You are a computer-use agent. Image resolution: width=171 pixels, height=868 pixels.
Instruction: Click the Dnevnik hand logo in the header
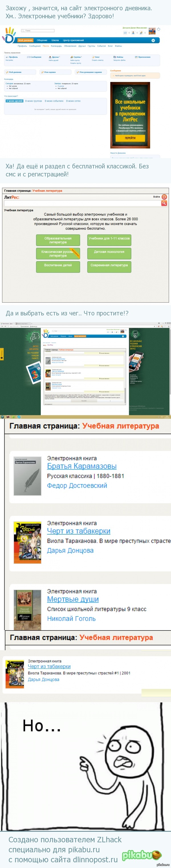pos(9,35)
